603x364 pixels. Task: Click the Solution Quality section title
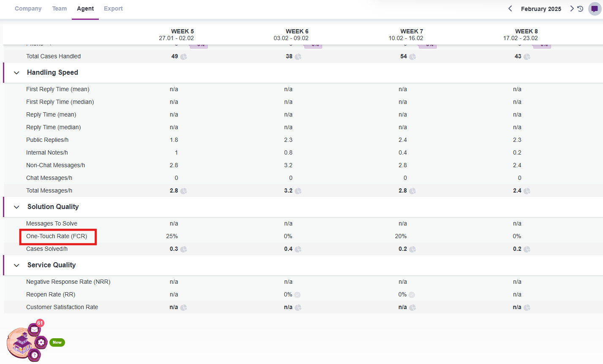(53, 207)
